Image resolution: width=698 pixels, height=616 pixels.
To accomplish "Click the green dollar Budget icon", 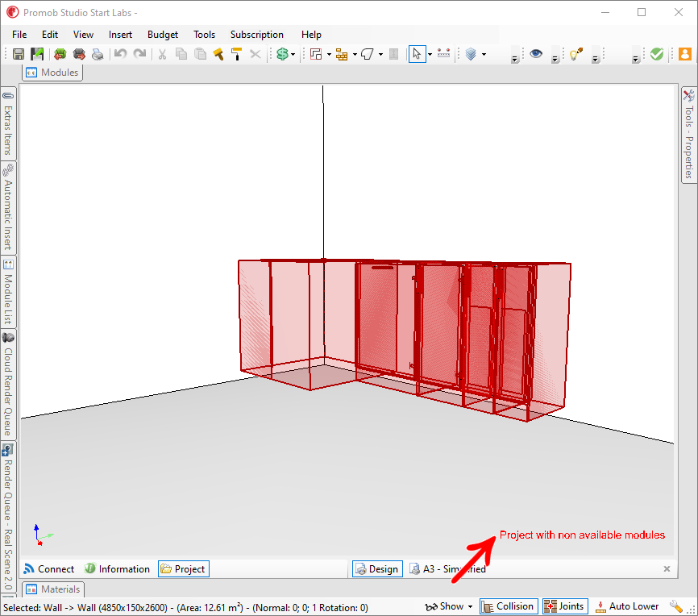I will (x=282, y=54).
